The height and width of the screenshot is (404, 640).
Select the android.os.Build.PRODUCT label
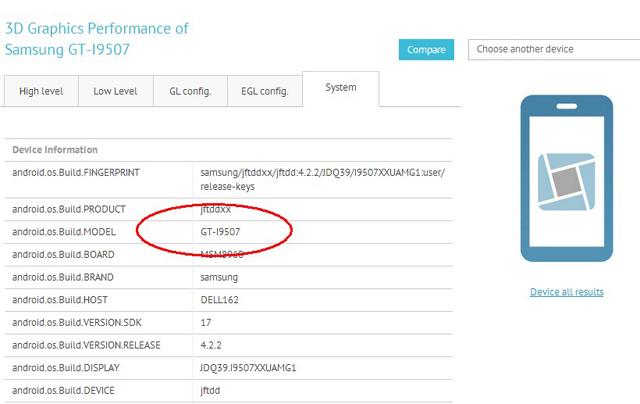click(x=69, y=209)
